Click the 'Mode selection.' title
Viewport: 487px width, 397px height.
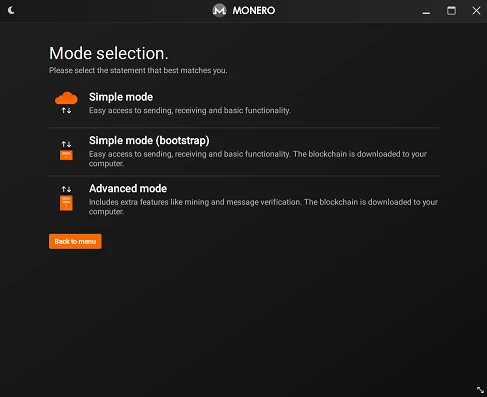click(109, 53)
